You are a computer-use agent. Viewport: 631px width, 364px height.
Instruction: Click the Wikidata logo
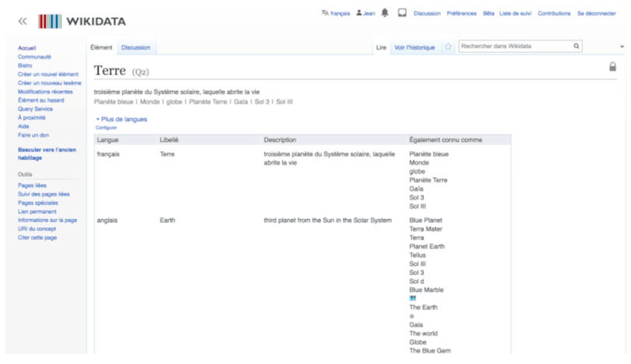82,22
